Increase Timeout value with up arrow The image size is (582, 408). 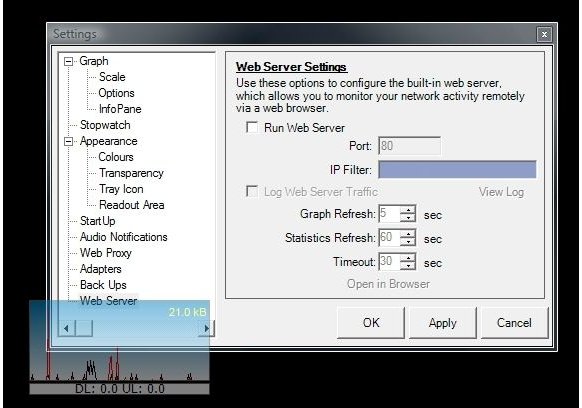408,258
